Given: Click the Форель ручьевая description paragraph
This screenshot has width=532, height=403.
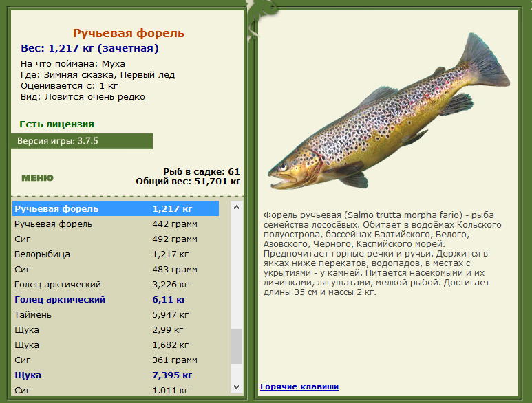Looking at the screenshot, I should tap(383, 254).
